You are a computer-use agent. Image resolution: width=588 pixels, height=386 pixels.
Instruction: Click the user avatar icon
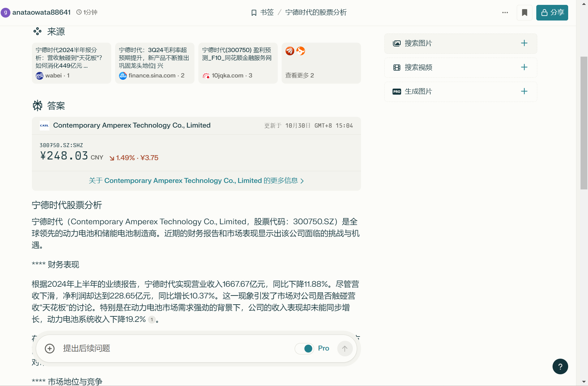(x=5, y=12)
